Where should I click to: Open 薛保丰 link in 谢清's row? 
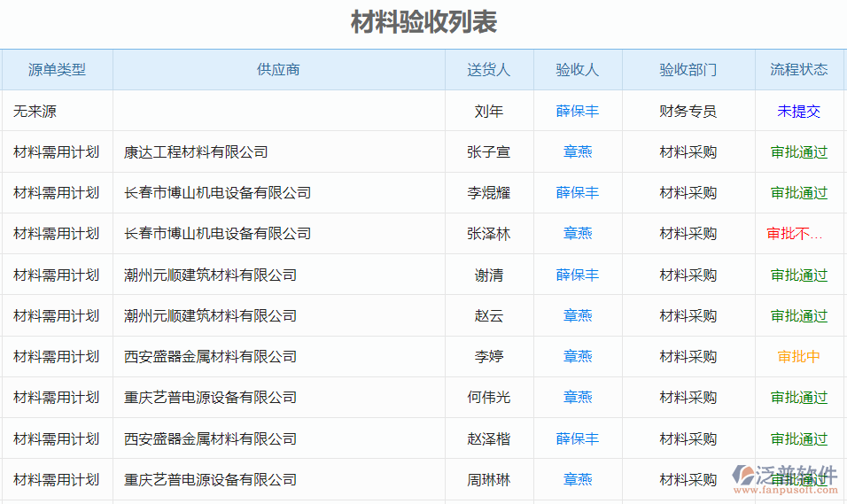pos(578,275)
